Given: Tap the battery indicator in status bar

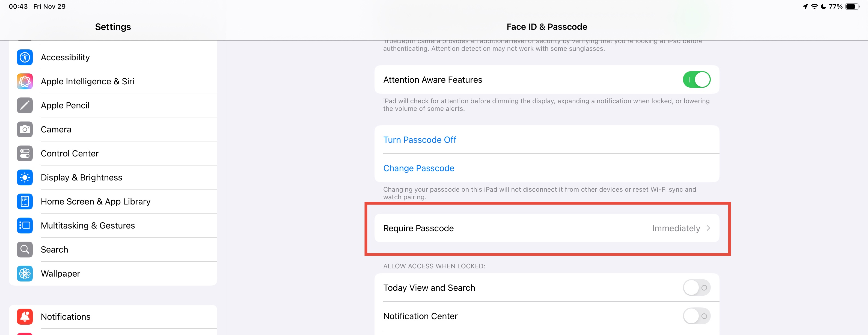Looking at the screenshot, I should 852,6.
